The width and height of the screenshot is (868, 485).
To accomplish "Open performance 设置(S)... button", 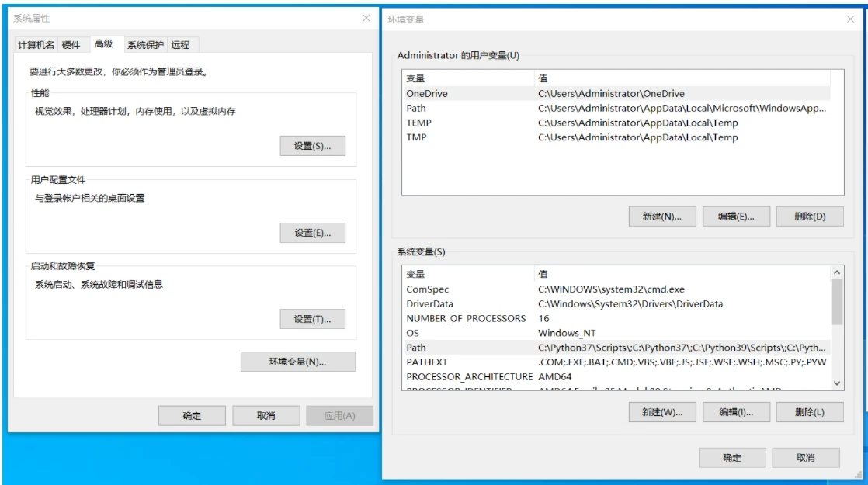I will click(312, 146).
